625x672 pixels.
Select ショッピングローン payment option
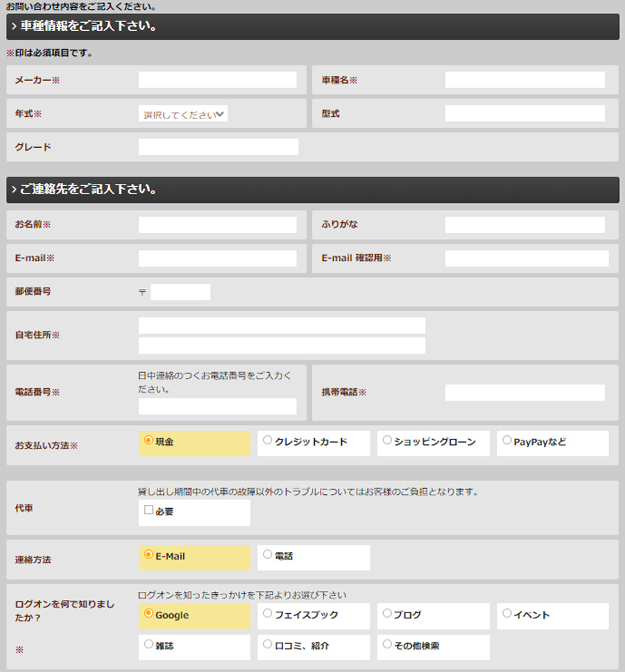point(387,441)
